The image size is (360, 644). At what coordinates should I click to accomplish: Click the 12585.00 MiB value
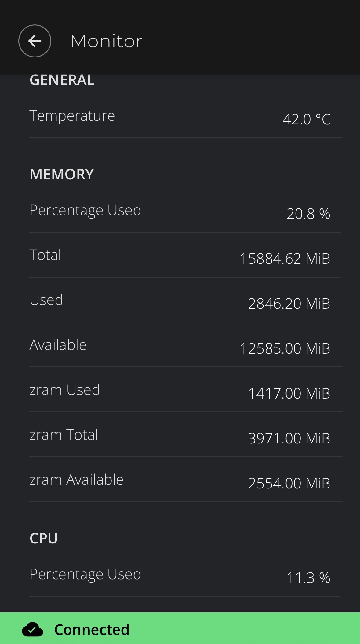pos(285,348)
